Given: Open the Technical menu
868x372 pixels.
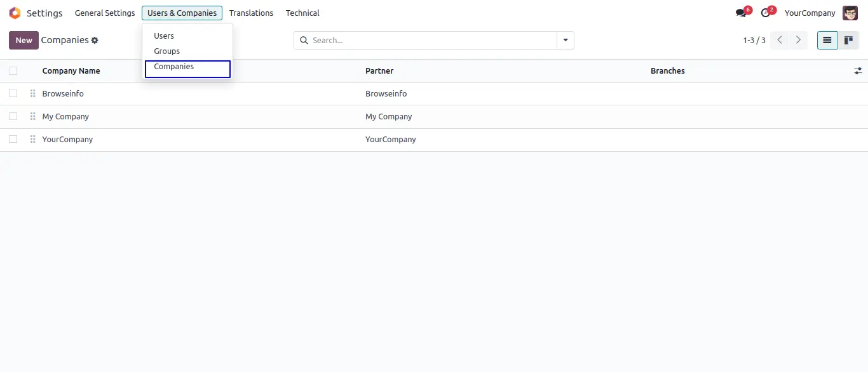Looking at the screenshot, I should coord(302,13).
